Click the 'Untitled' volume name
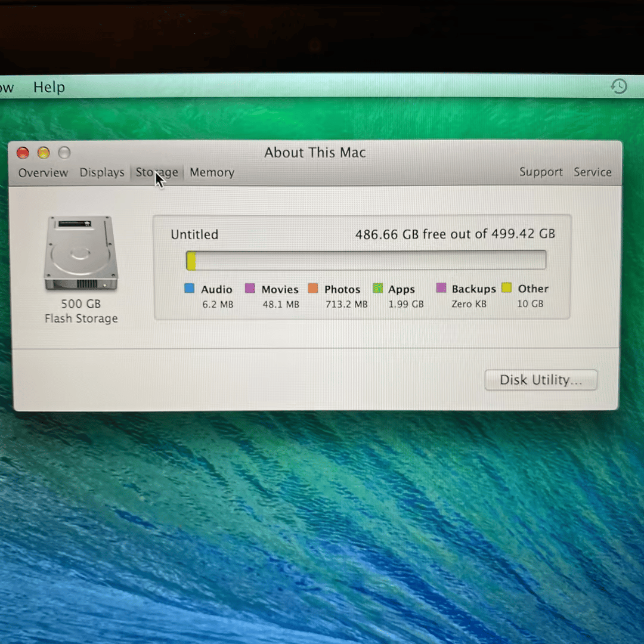 point(194,234)
